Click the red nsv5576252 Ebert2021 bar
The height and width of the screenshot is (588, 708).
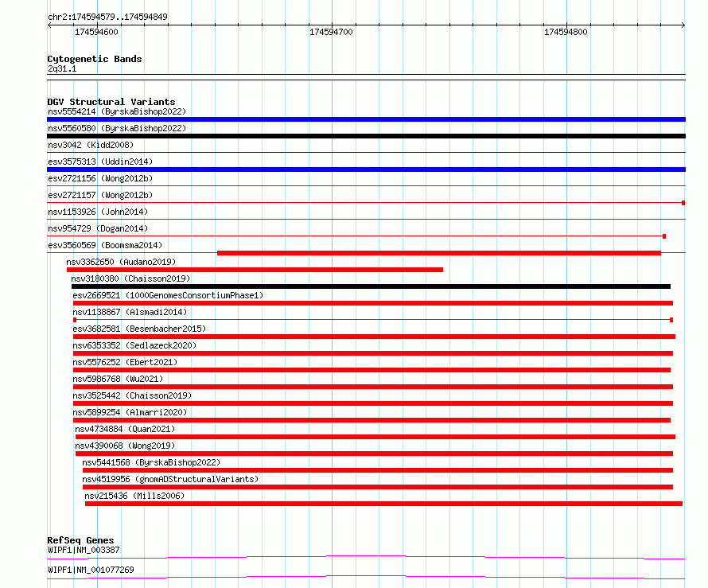pyautogui.click(x=372, y=370)
